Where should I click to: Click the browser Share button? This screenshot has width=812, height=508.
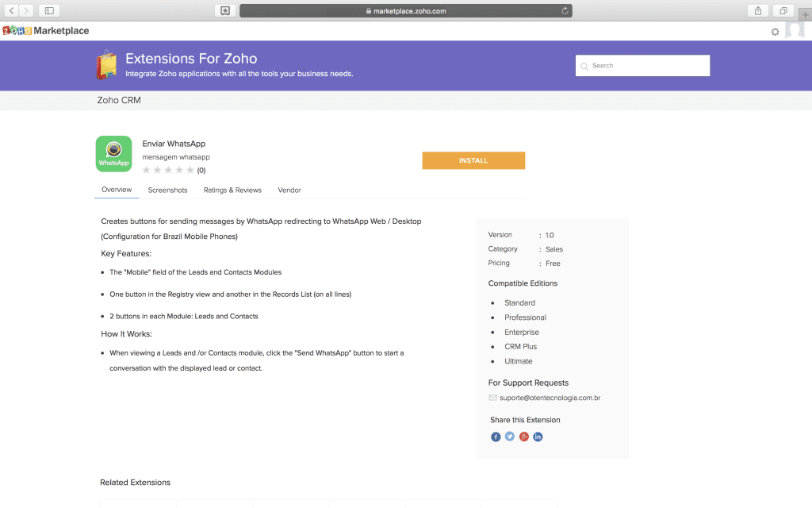758,10
